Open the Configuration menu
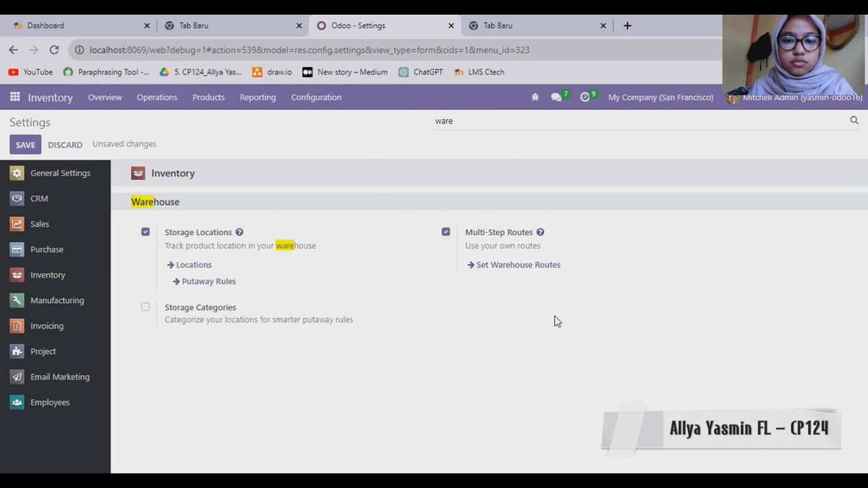Image resolution: width=868 pixels, height=488 pixels. (316, 97)
